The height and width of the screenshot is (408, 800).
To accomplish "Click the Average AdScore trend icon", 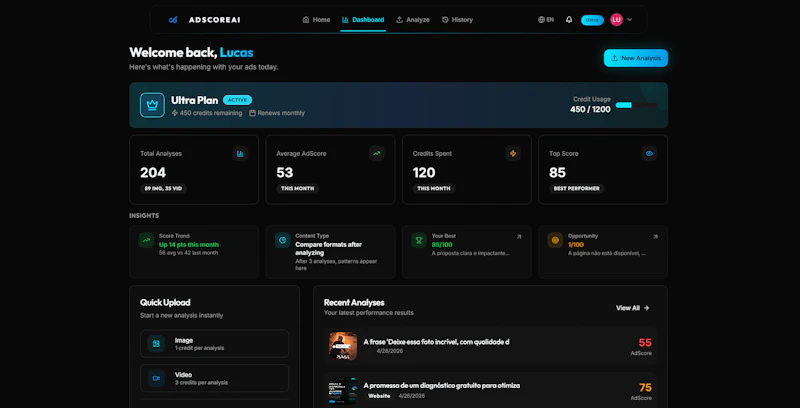I will pos(377,154).
